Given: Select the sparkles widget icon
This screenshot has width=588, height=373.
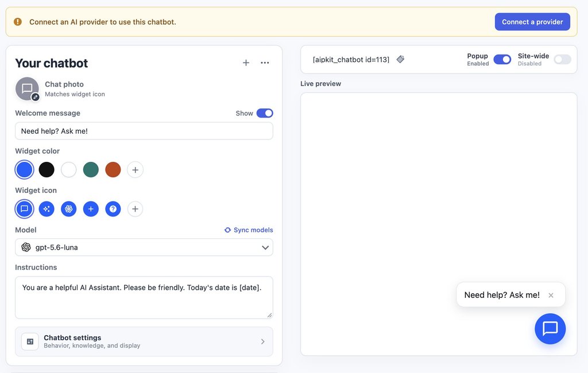Looking at the screenshot, I should point(47,209).
